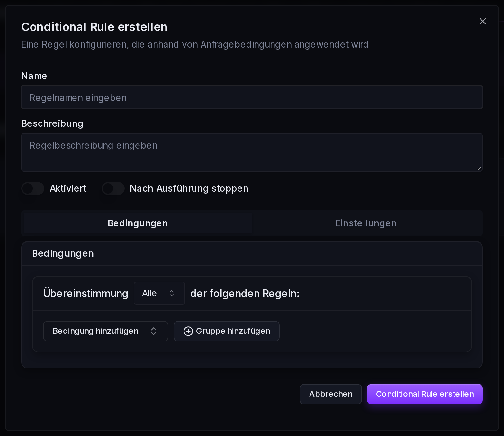Click Conditional Rule erstellen button

click(425, 394)
